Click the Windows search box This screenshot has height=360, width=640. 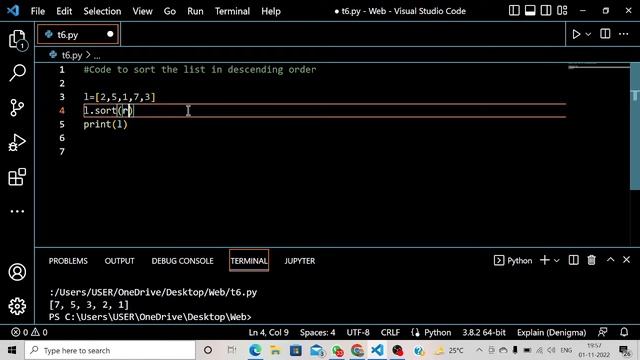click(x=110, y=350)
